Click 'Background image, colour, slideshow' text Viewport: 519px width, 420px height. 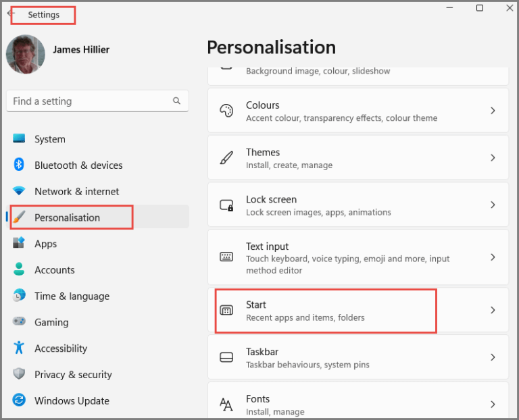coord(318,71)
